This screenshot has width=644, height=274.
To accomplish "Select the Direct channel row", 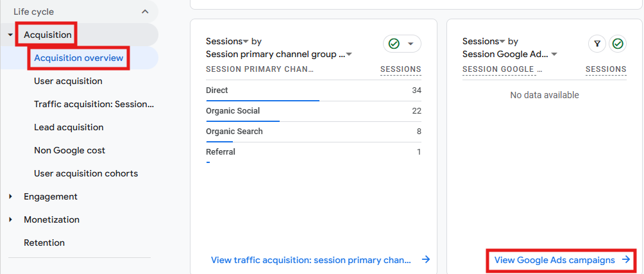I will click(x=314, y=90).
